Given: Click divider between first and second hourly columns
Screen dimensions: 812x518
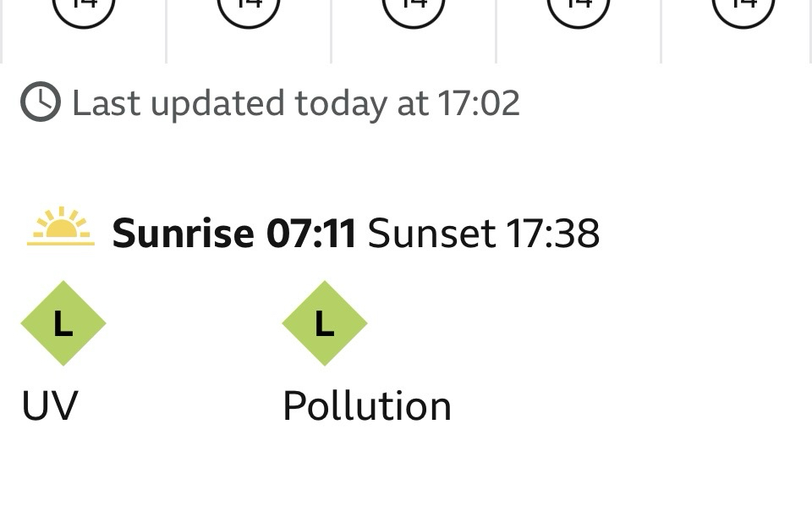Looking at the screenshot, I should click(x=167, y=30).
